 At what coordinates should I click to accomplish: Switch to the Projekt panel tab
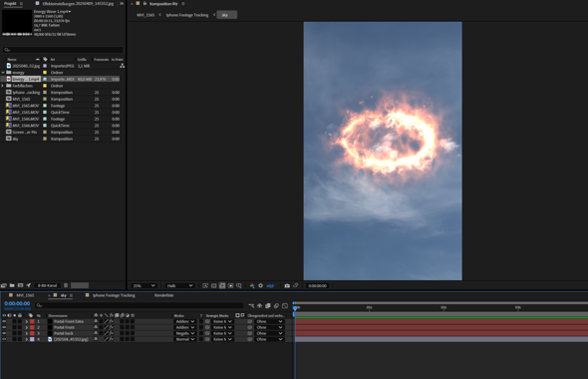point(10,3)
